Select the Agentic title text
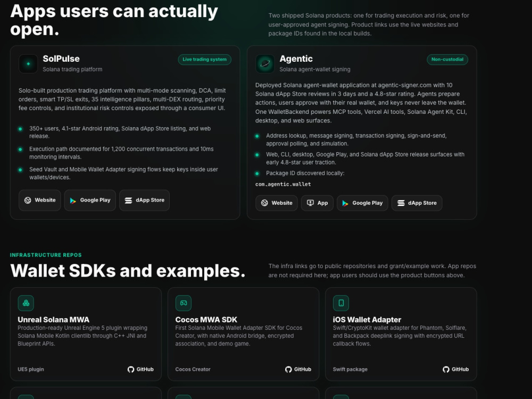The height and width of the screenshot is (399, 532). point(296,59)
